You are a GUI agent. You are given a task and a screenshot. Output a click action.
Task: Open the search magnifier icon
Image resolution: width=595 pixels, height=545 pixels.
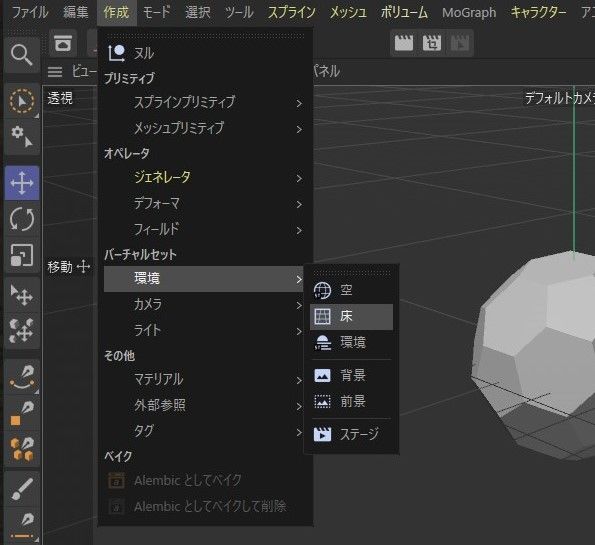(x=22, y=55)
